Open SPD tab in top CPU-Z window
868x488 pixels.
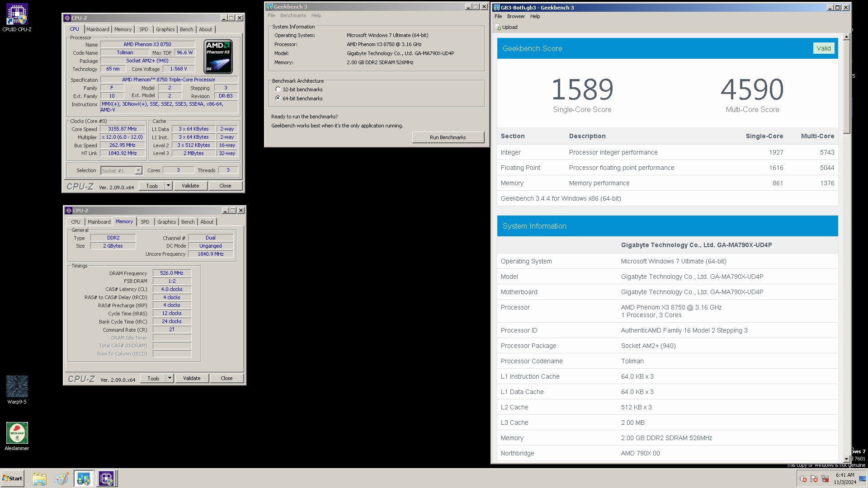click(x=144, y=29)
